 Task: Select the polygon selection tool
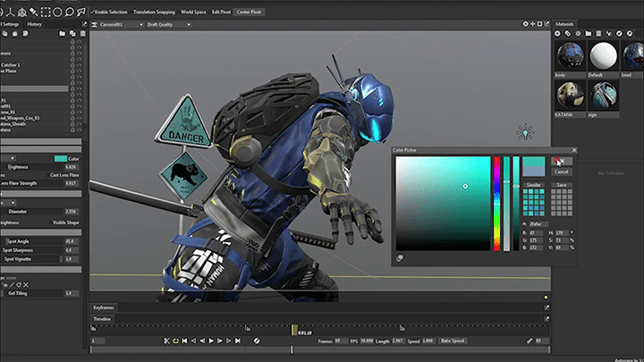81,12
